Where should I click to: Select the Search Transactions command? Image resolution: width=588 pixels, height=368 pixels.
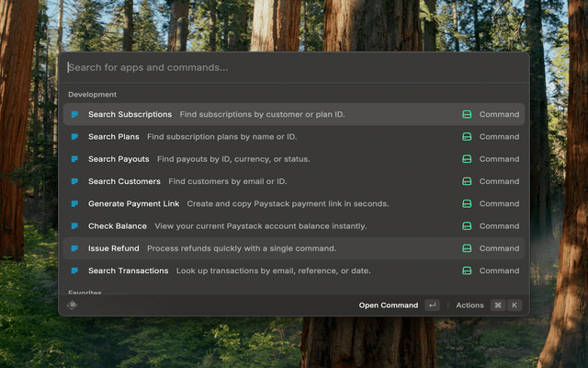pyautogui.click(x=128, y=270)
